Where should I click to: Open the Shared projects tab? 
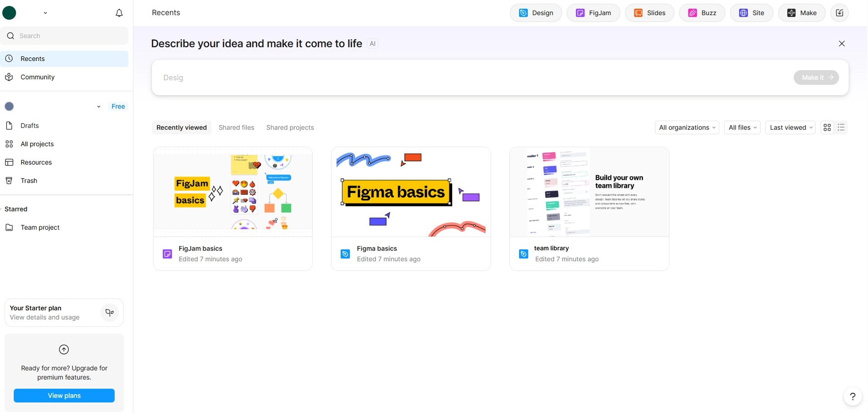pos(290,127)
